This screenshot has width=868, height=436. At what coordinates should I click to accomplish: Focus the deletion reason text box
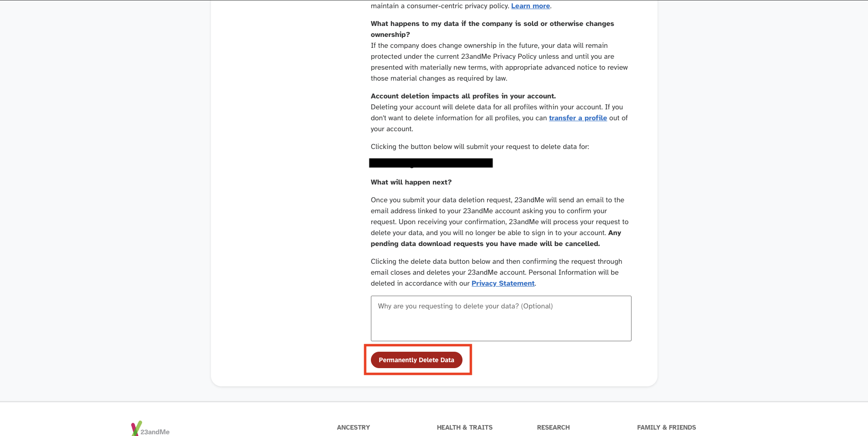501,318
